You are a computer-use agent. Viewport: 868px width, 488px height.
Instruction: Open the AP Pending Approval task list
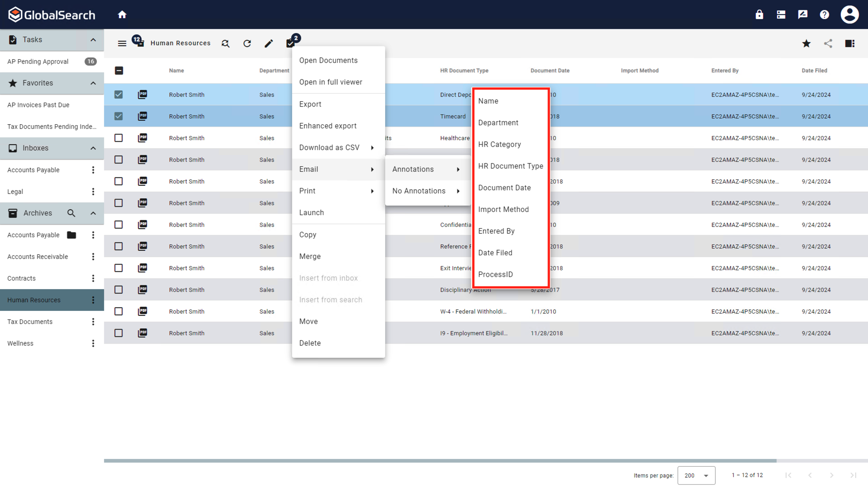coord(38,61)
